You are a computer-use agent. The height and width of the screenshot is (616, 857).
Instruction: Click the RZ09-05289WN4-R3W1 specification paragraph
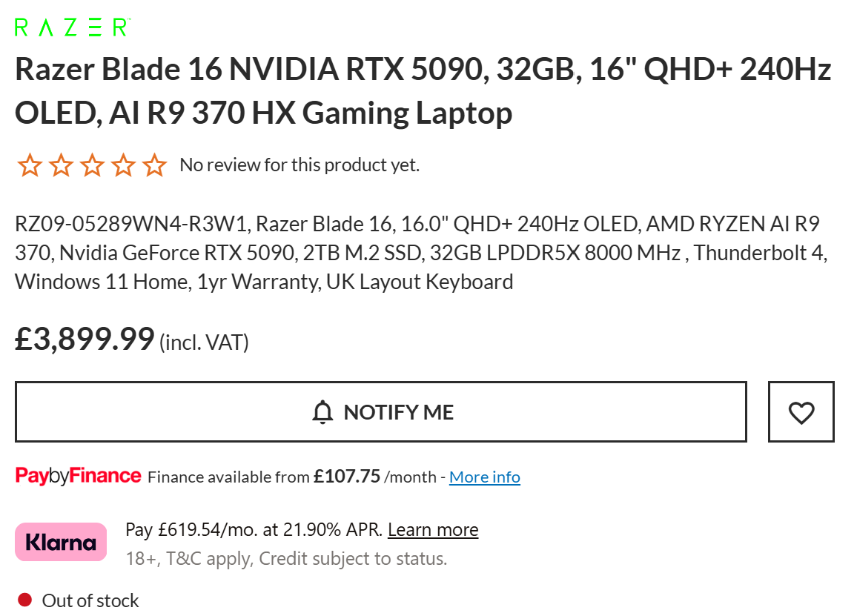(x=421, y=253)
